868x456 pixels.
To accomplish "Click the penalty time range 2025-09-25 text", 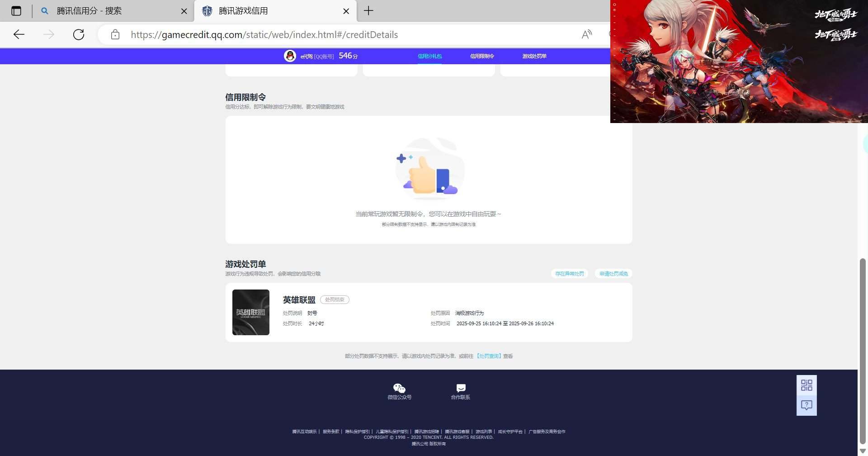I will tap(505, 323).
